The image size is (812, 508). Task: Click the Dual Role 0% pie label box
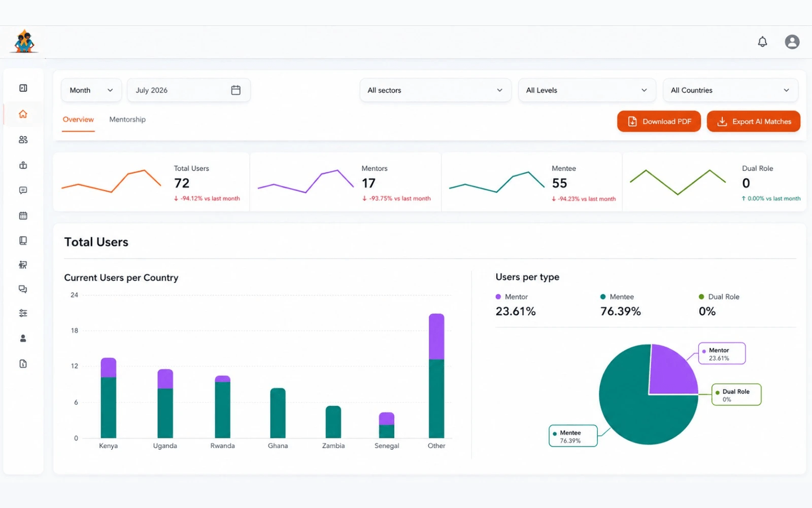[736, 395]
